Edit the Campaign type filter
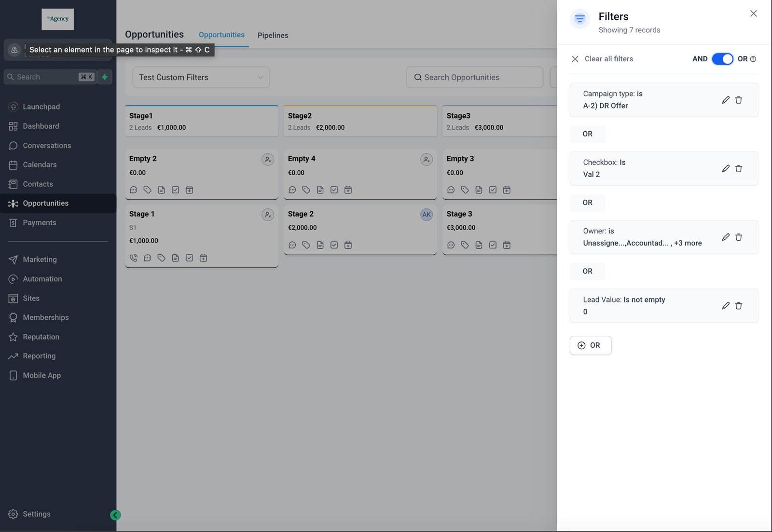Image resolution: width=772 pixels, height=532 pixels. (x=725, y=100)
